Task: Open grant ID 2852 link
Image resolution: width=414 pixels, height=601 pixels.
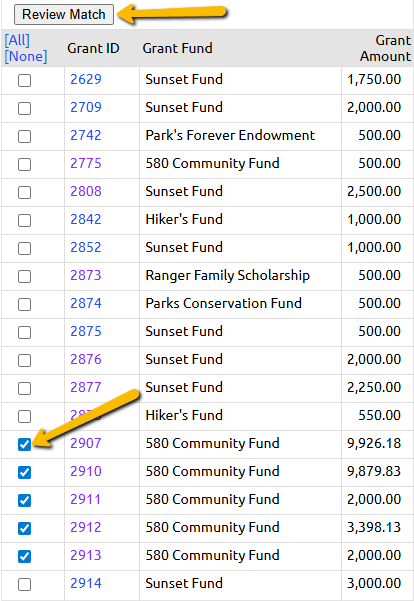Action: pos(86,247)
